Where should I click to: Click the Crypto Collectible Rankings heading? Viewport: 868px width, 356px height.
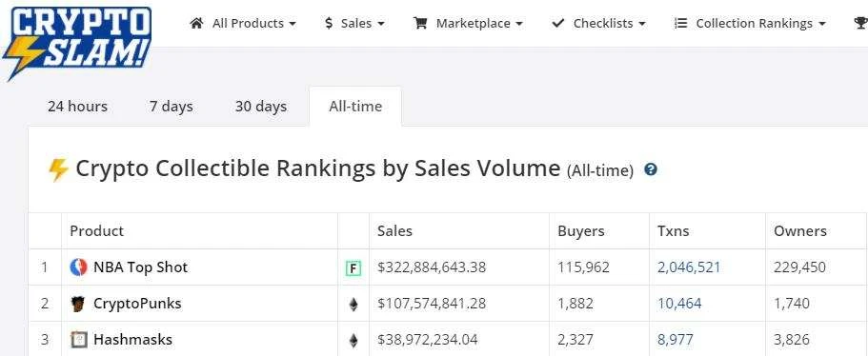317,168
